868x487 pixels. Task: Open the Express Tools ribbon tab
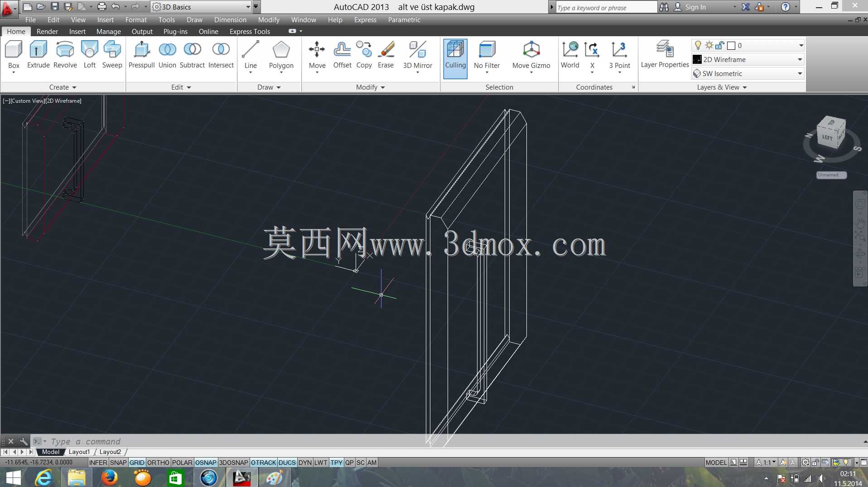[x=250, y=32]
